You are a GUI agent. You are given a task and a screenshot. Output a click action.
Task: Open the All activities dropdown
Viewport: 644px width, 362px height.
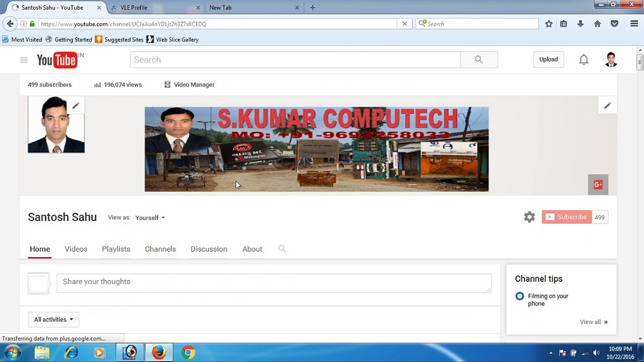[53, 319]
